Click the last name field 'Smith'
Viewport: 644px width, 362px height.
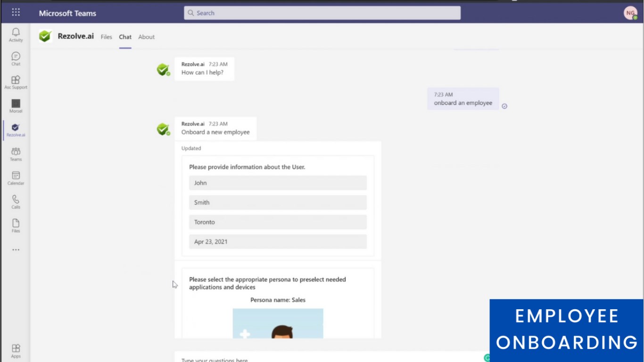tap(278, 202)
